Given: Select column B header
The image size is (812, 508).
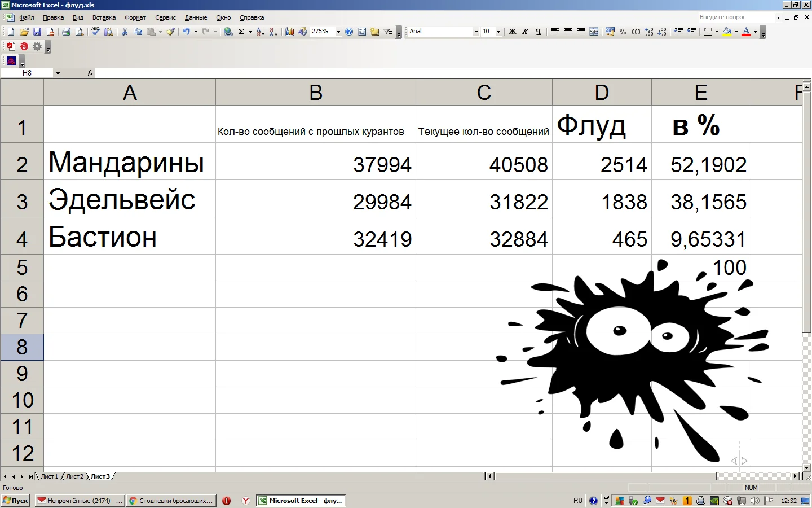Looking at the screenshot, I should 315,92.
